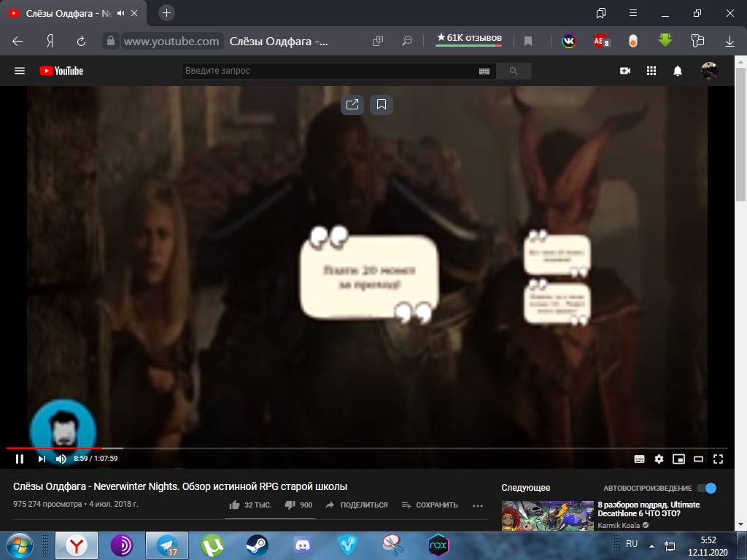747x560 pixels.
Task: Visit the Karmik Koala channel
Action: click(x=619, y=525)
